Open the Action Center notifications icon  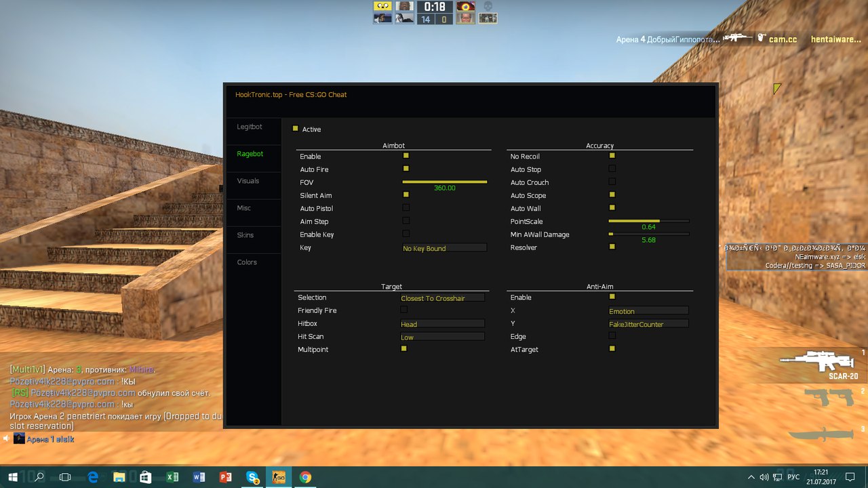[x=850, y=477]
